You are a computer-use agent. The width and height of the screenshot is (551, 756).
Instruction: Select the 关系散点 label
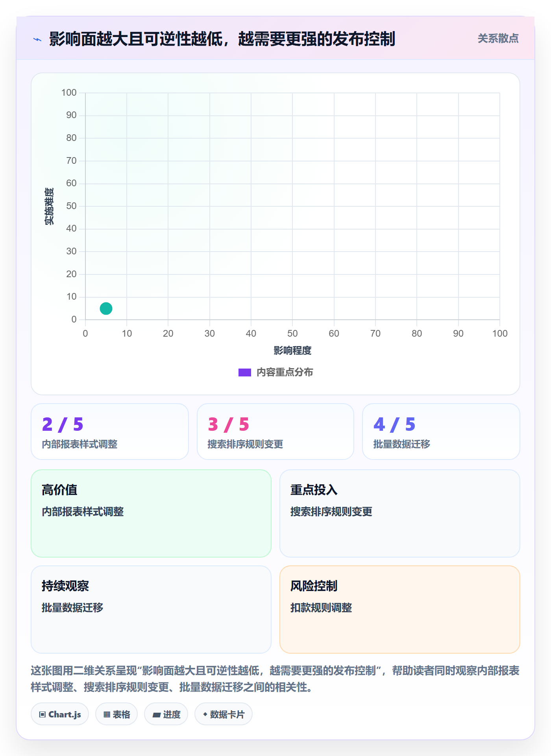[498, 39]
